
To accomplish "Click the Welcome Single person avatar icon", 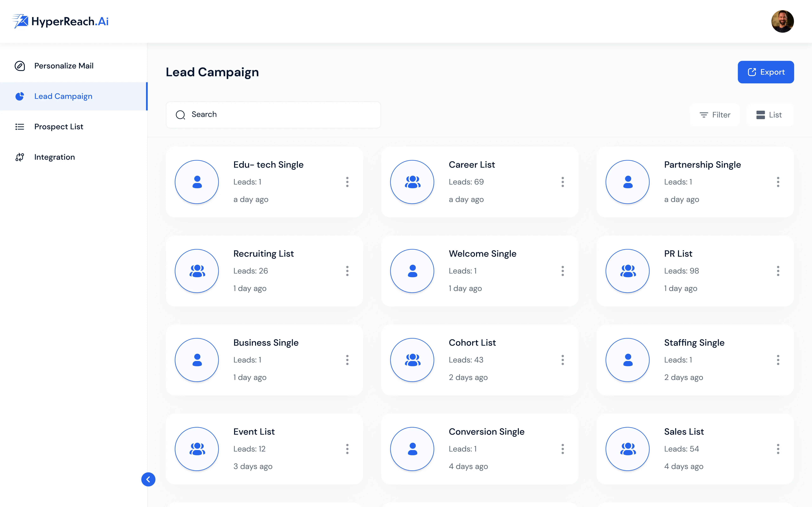I will (412, 271).
